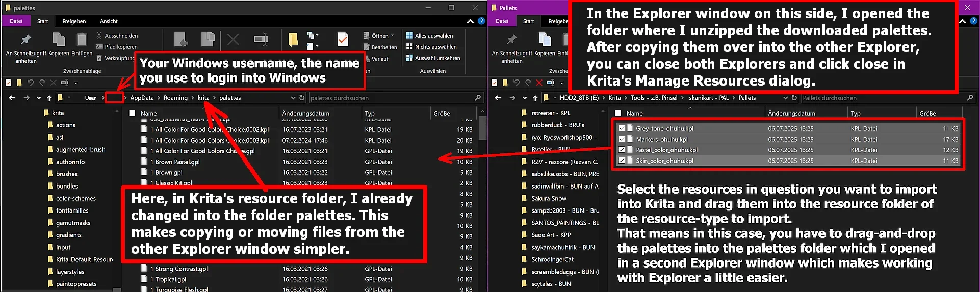Screen dimensions: 980x292
Task: Click Kopieren icon in palettes window ribbon
Action: 59,39
